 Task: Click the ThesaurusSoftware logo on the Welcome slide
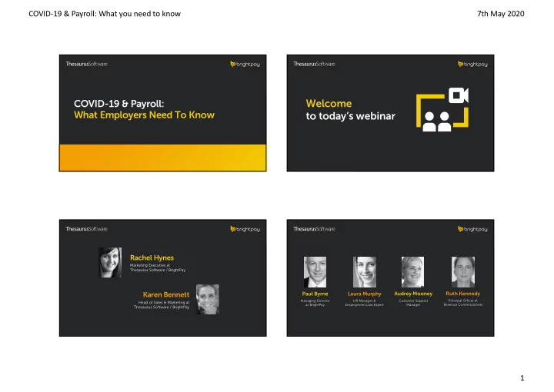pyautogui.click(x=314, y=64)
